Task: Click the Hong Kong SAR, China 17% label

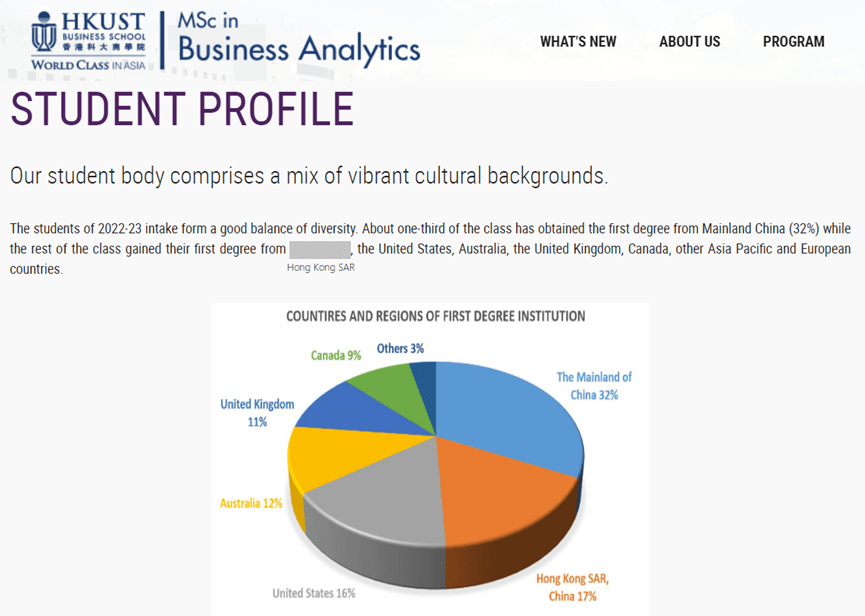Action: (573, 587)
